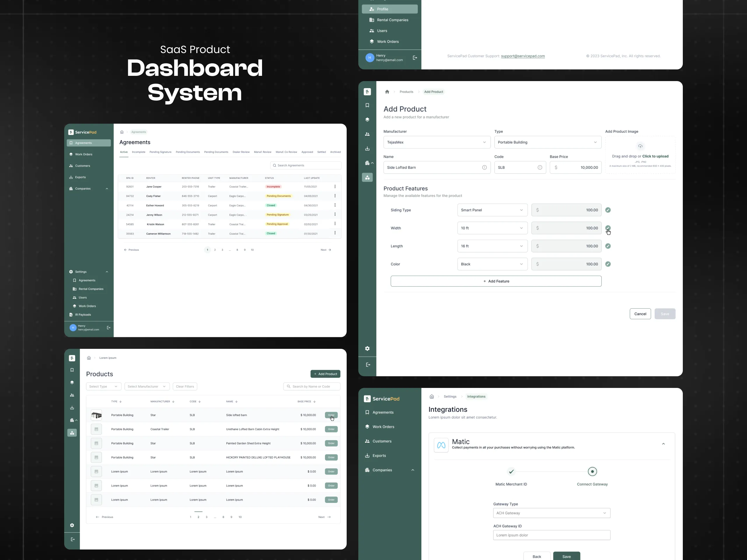Click the Matic Merchant ID completed checkmark step
747x560 pixels.
pos(511,472)
